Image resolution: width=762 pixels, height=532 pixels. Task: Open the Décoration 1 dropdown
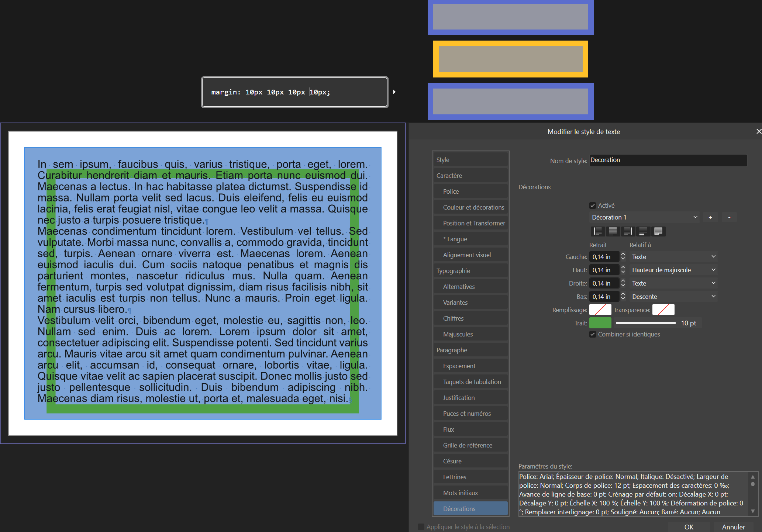[x=644, y=217]
